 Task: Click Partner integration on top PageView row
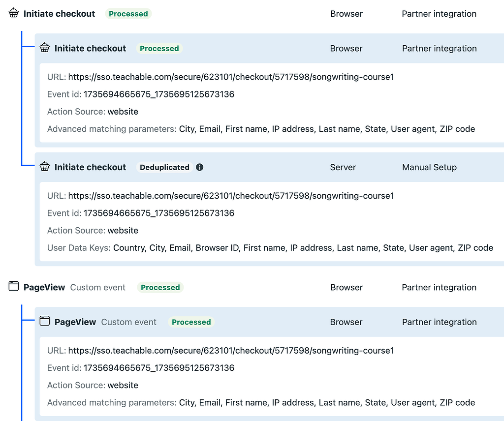click(439, 287)
